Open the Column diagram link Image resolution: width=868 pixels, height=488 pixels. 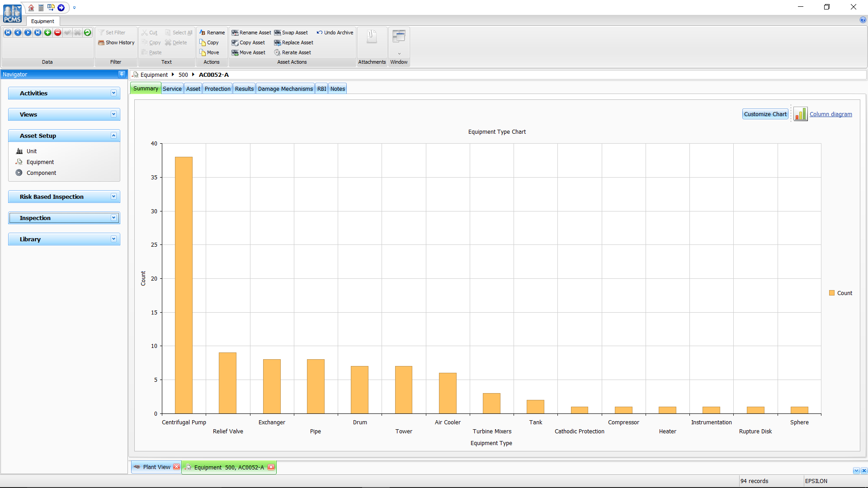tap(830, 114)
